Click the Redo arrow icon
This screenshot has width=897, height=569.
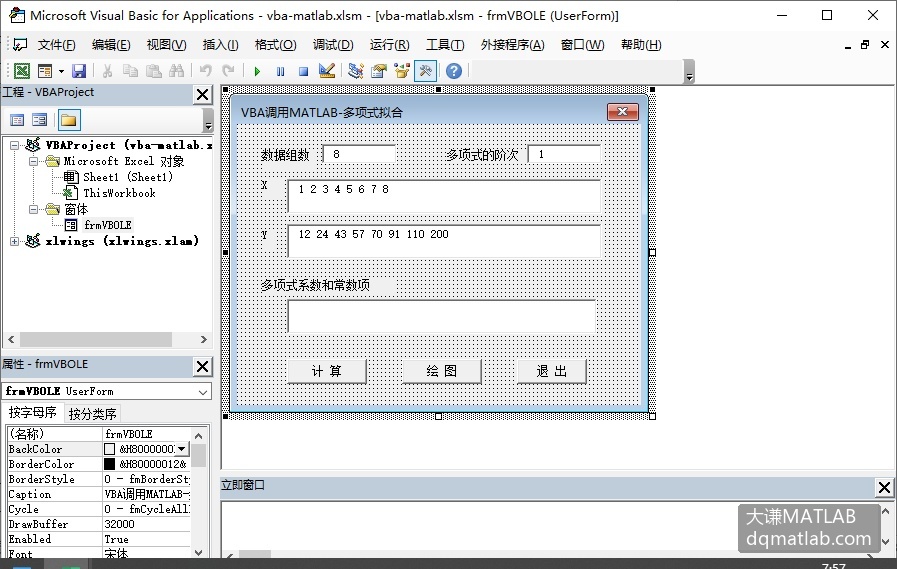(228, 71)
